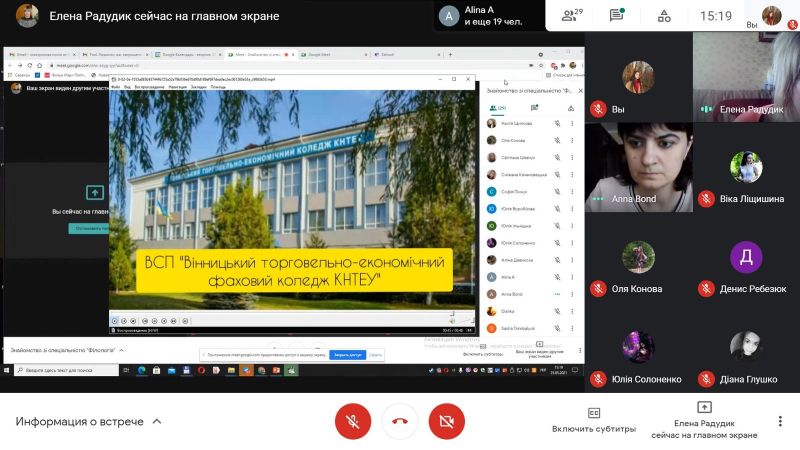
Task: Click the pause button in the video player
Action: (x=124, y=321)
